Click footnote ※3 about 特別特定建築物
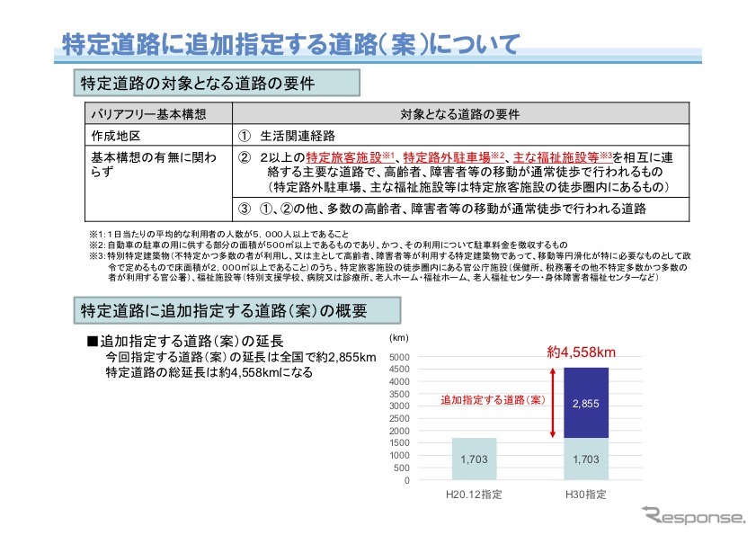The width and height of the screenshot is (756, 535). (x=389, y=266)
